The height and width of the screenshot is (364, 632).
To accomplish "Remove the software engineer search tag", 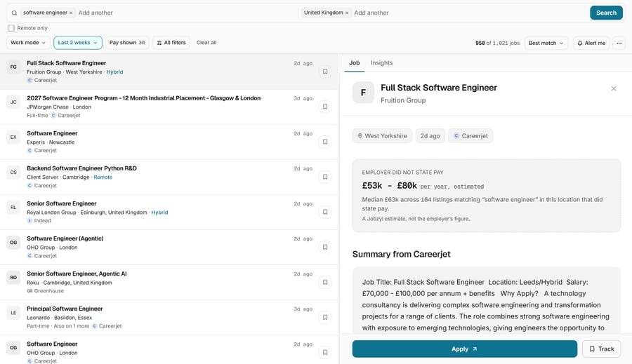I will [71, 13].
